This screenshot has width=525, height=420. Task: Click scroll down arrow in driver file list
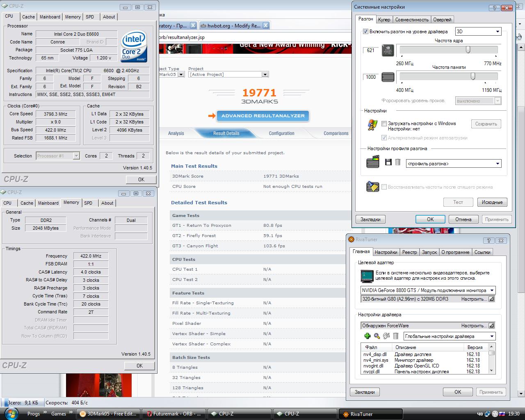point(492,371)
